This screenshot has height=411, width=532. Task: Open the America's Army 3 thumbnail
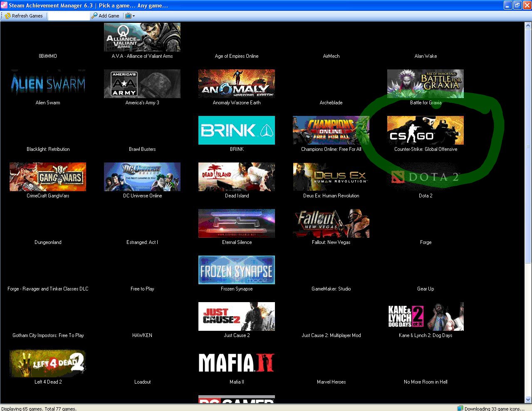click(x=142, y=84)
